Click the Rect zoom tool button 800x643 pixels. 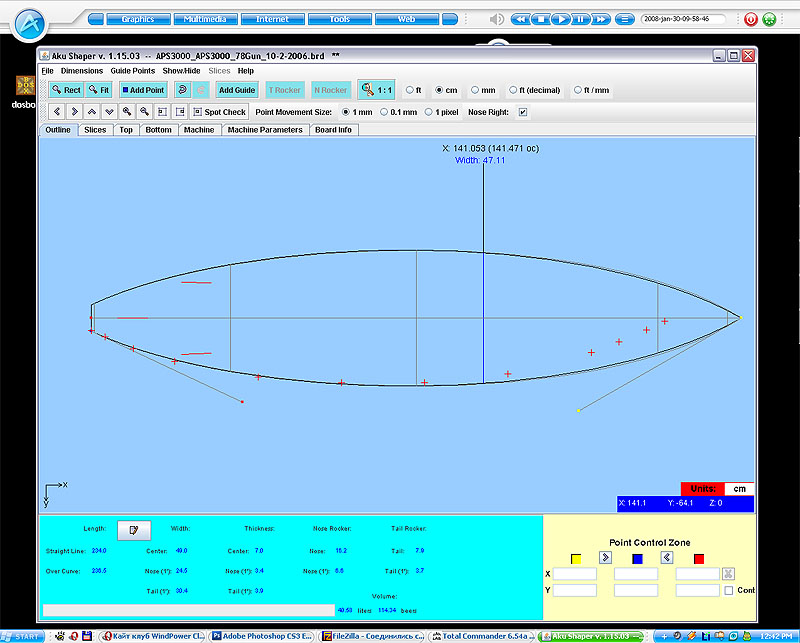tap(66, 90)
